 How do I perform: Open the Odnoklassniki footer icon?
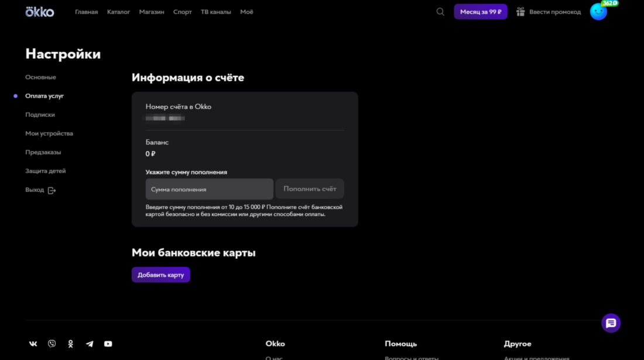[x=71, y=344]
